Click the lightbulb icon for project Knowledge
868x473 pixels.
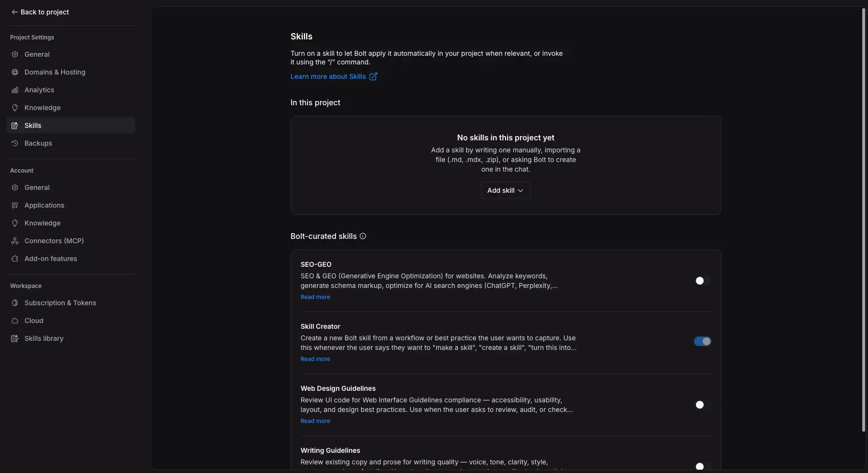click(x=15, y=108)
